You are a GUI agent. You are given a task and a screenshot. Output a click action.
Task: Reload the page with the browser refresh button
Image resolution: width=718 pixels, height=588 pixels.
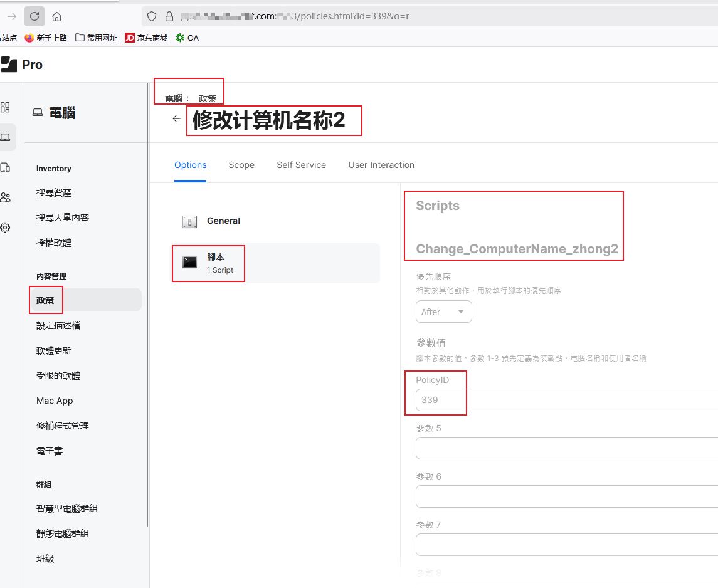click(x=34, y=16)
